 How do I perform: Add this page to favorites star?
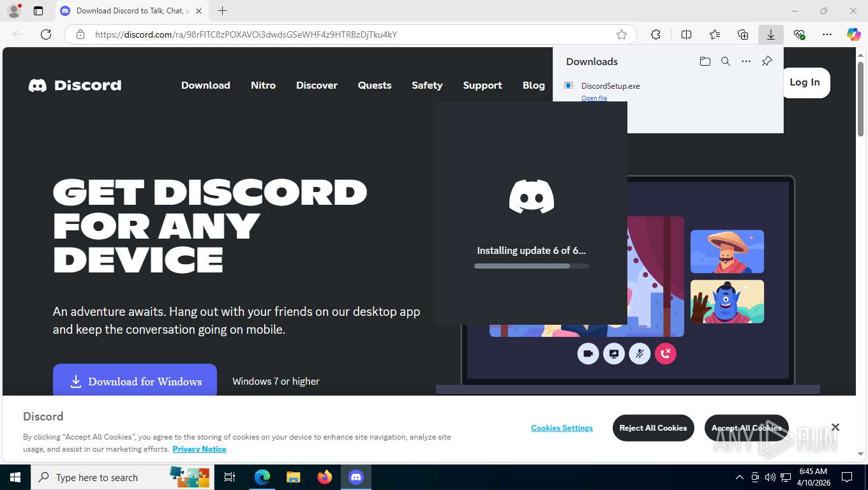pos(621,34)
